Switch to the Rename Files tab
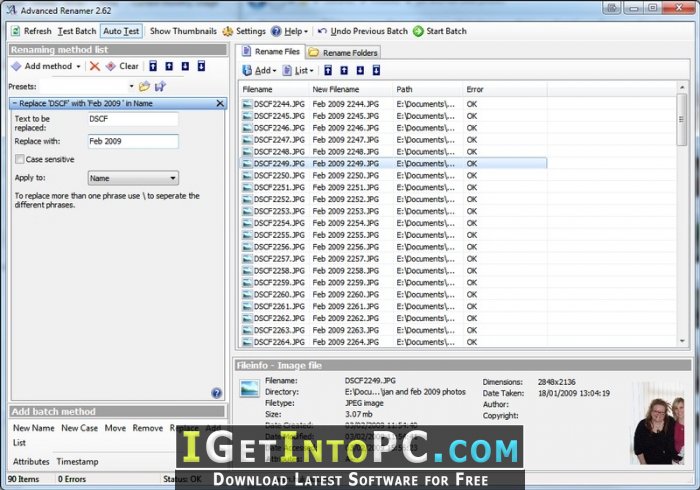The height and width of the screenshot is (490, 700). click(271, 52)
